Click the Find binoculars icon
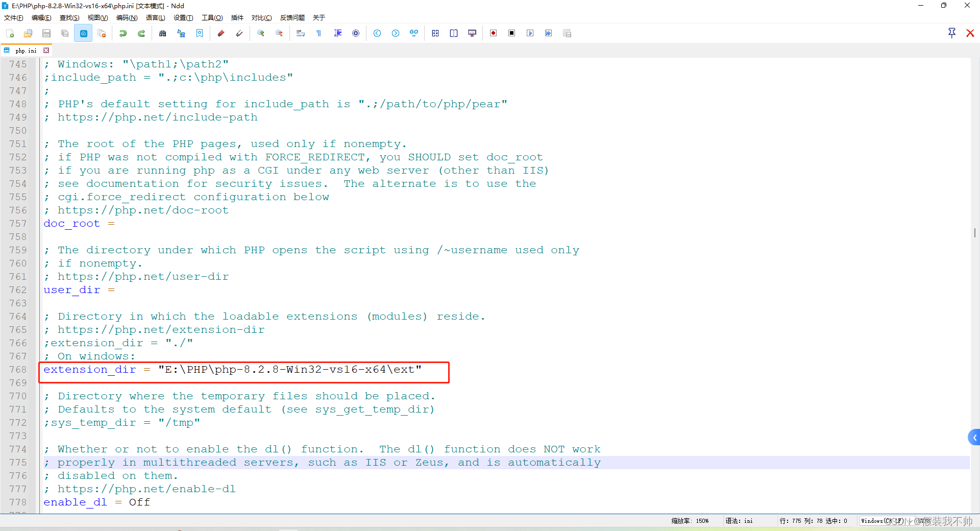 click(x=163, y=33)
